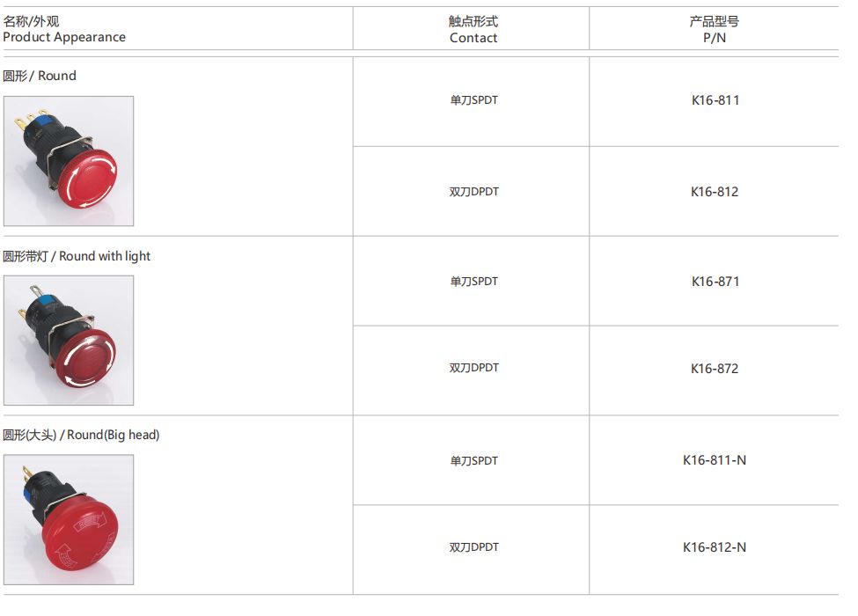Click the Round switch product image
This screenshot has width=858, height=616.
click(x=69, y=161)
